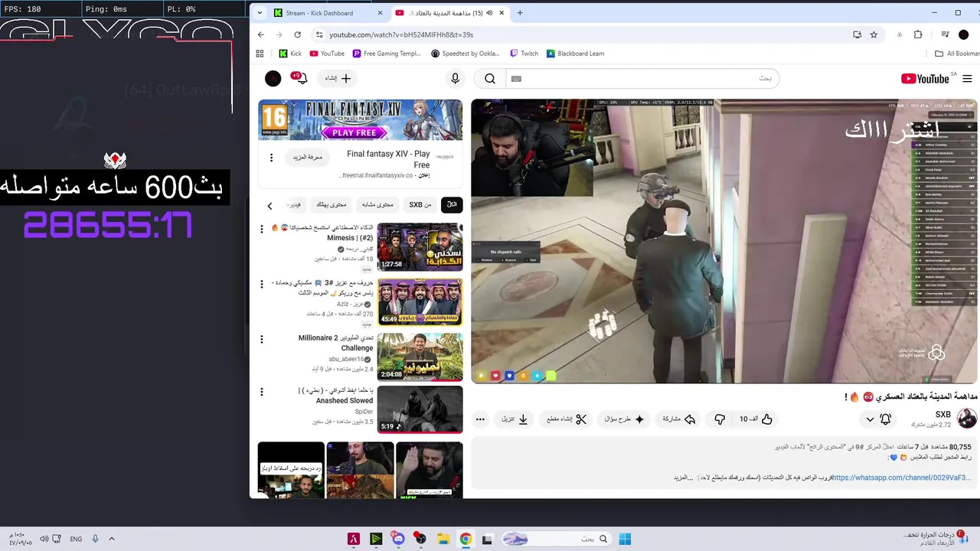This screenshot has width=980, height=551.
Task: Open SXB channel avatar
Action: pos(967,419)
